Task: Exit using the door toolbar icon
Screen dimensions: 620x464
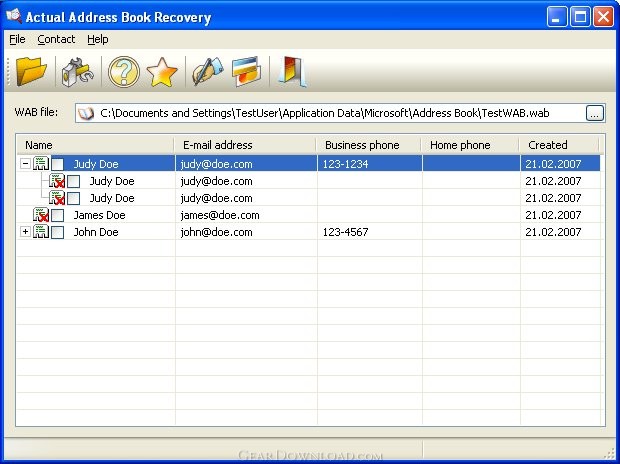Action: tap(292, 72)
